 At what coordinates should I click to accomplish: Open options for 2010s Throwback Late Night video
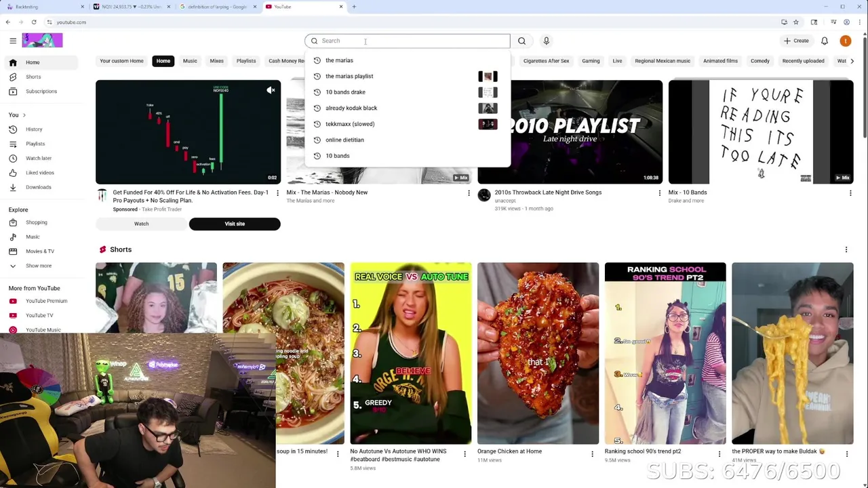pos(659,193)
